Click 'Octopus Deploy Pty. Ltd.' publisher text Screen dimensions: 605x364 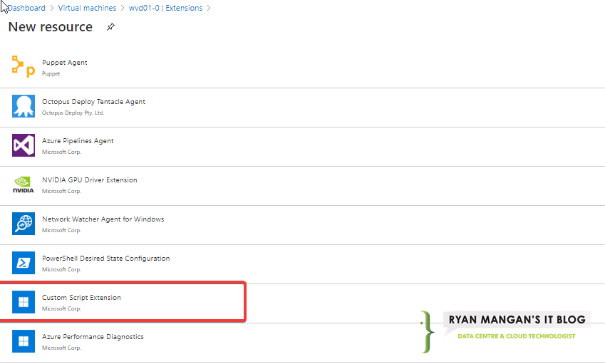(x=73, y=113)
